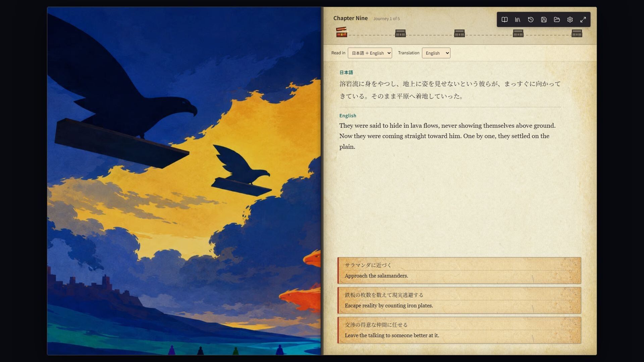Open the settings gear icon
The width and height of the screenshot is (644, 362).
point(570,20)
